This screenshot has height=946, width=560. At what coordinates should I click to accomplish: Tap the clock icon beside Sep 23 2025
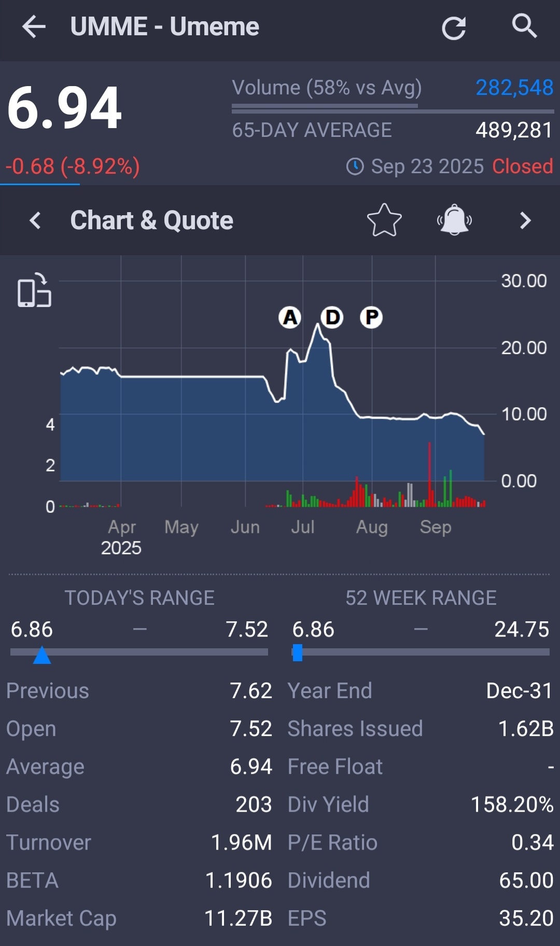coord(355,166)
